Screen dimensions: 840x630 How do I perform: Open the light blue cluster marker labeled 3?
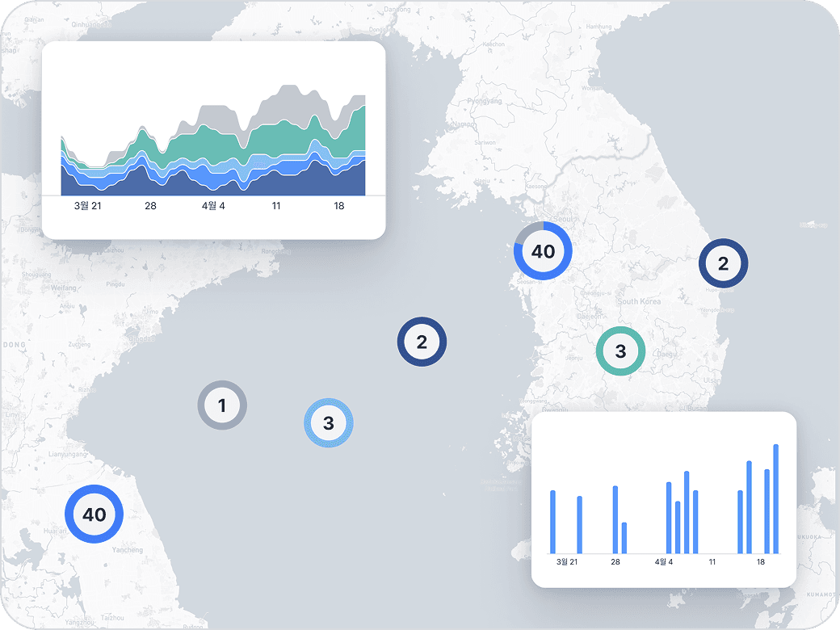tap(328, 422)
